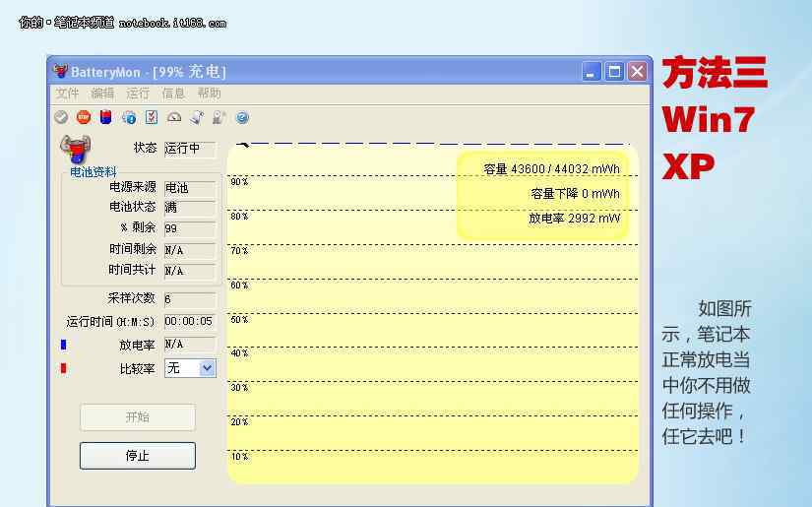Screen dimensions: 812x507
Task: Open the 帮助 menu
Action: (x=209, y=94)
